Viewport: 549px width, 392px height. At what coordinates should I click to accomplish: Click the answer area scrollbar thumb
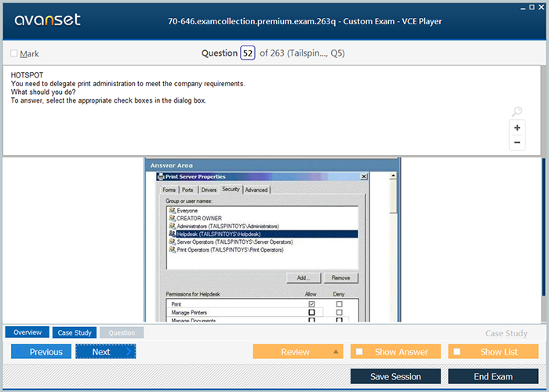(x=393, y=196)
